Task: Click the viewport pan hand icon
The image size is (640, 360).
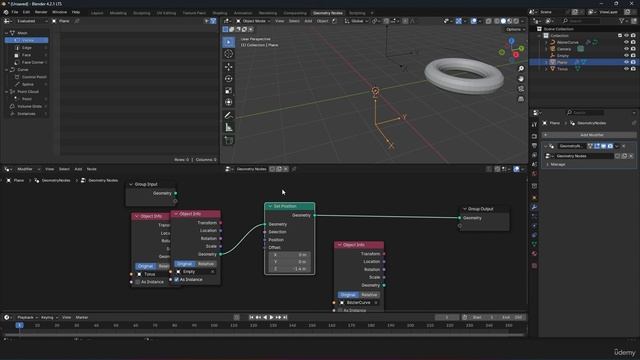Action: pyautogui.click(x=521, y=79)
